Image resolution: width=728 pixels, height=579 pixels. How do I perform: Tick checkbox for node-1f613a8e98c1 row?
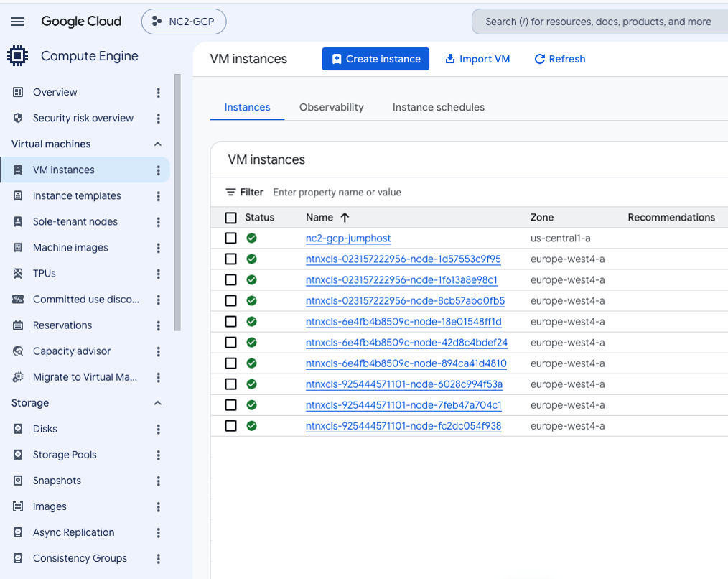(x=230, y=279)
